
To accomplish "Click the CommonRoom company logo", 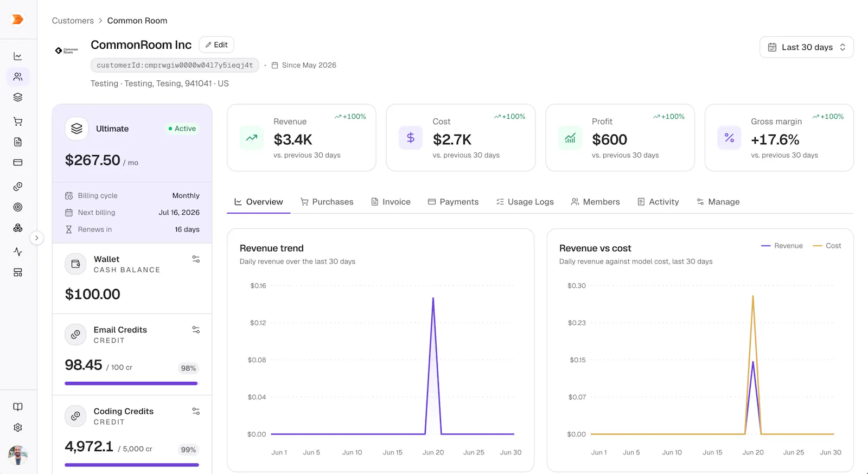I will (67, 50).
